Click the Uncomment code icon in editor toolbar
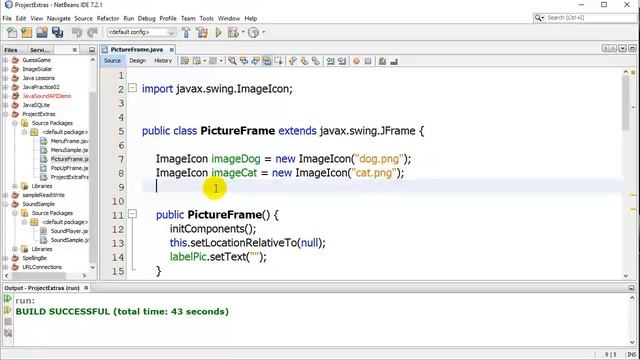 394,61
